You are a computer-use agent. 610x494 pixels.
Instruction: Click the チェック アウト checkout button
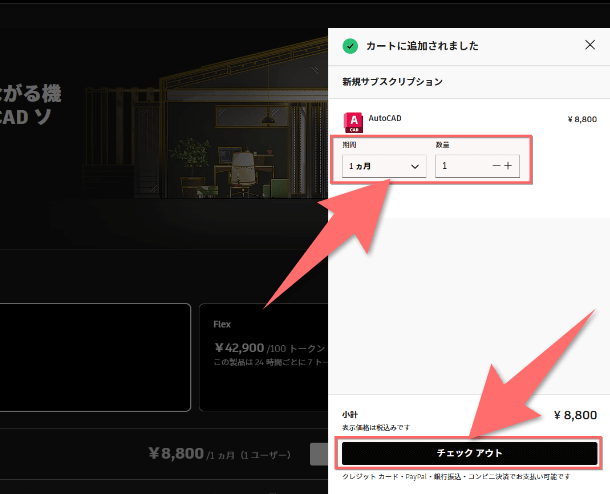[470, 453]
